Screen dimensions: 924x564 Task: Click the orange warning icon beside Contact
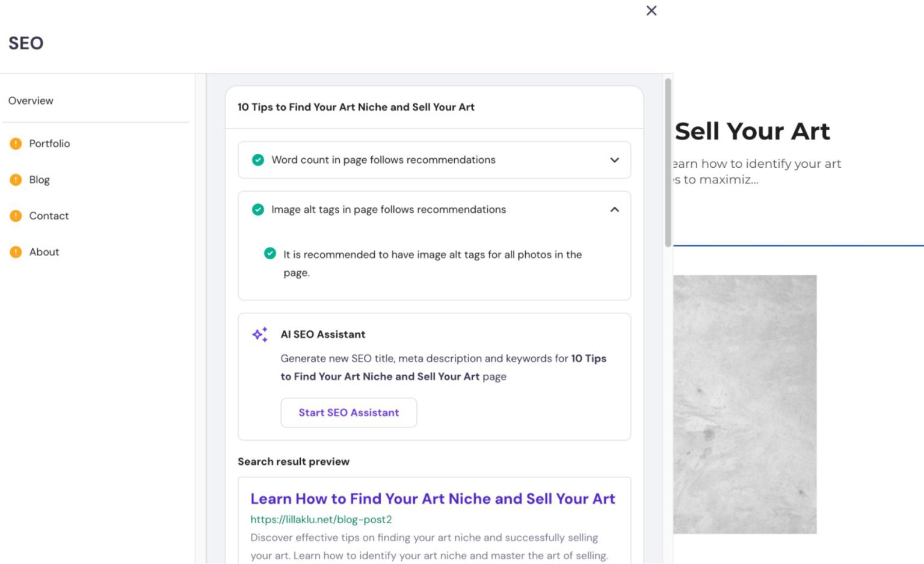click(x=16, y=216)
